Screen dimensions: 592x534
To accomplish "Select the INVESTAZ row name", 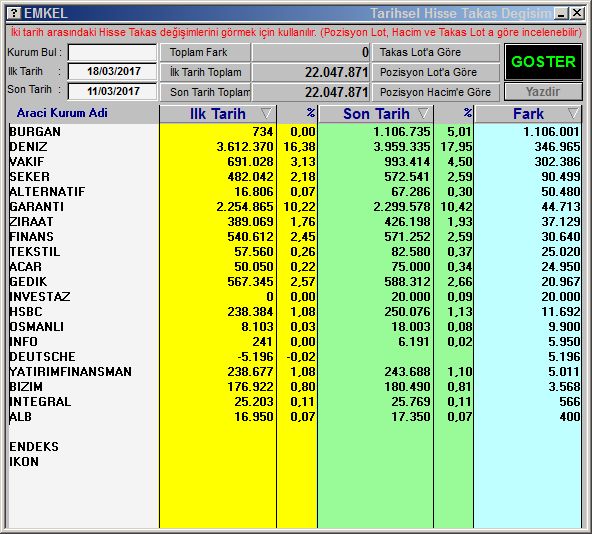I will (x=40, y=296).
